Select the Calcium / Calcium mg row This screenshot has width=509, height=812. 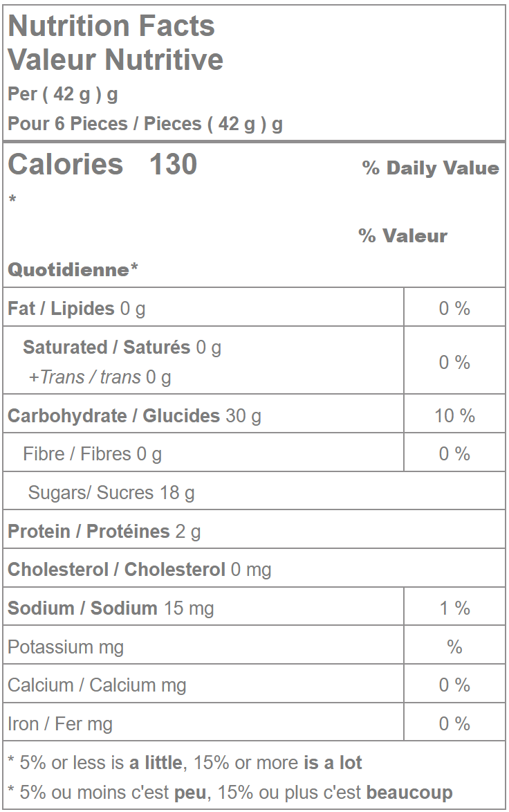[x=97, y=685]
